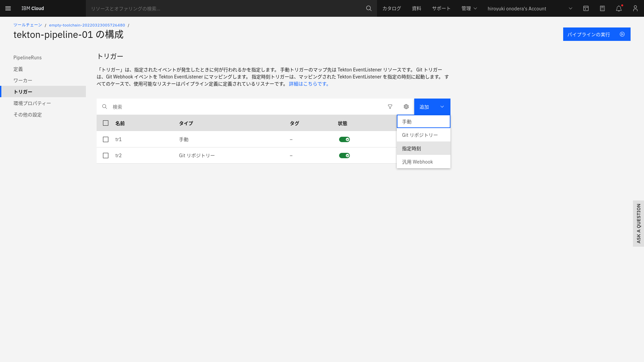This screenshot has width=644, height=362.
Task: Select all triggers with the header checkbox
Action: [x=106, y=123]
